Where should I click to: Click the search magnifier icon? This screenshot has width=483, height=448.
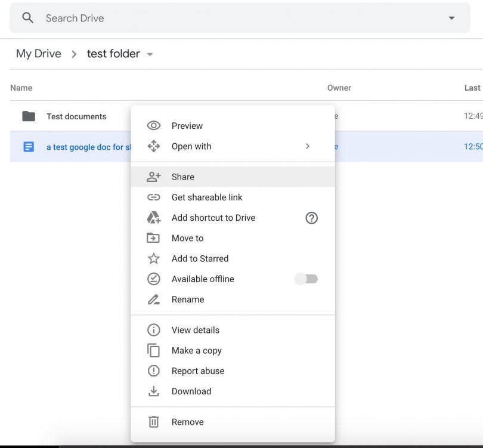[x=27, y=17]
